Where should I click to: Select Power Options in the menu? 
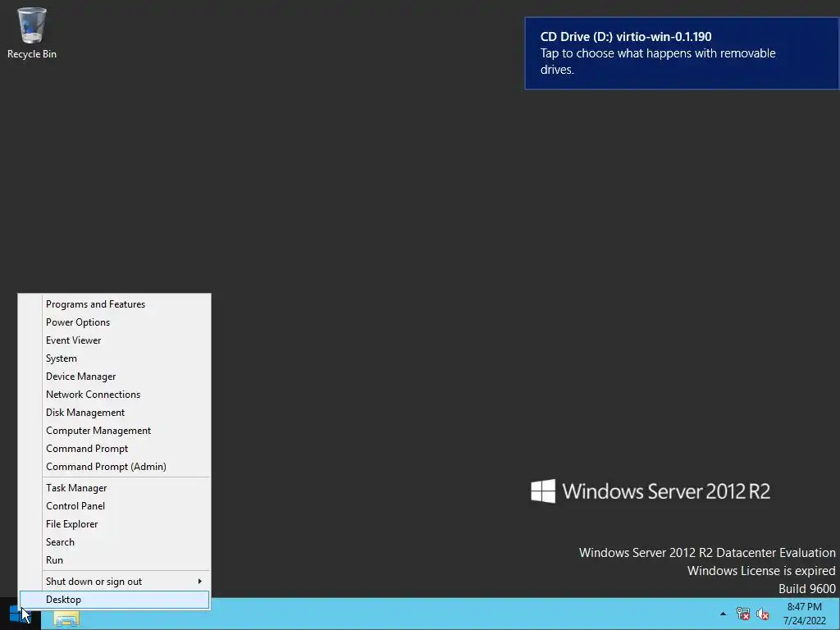coord(115,322)
